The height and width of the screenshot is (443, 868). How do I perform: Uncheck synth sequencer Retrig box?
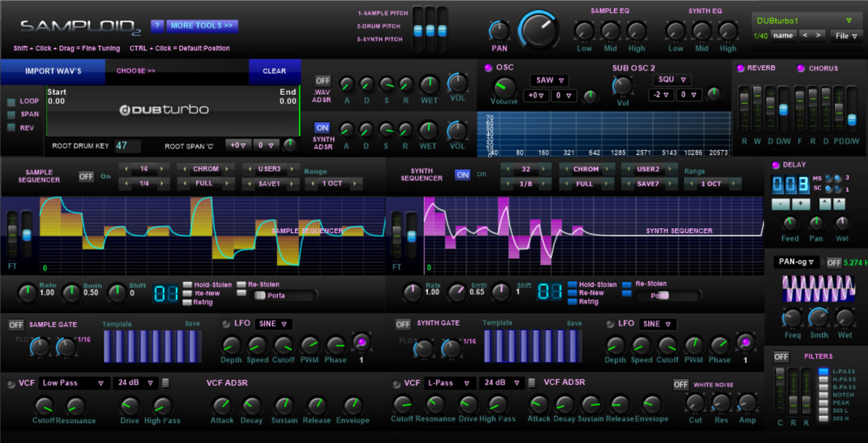(x=572, y=301)
